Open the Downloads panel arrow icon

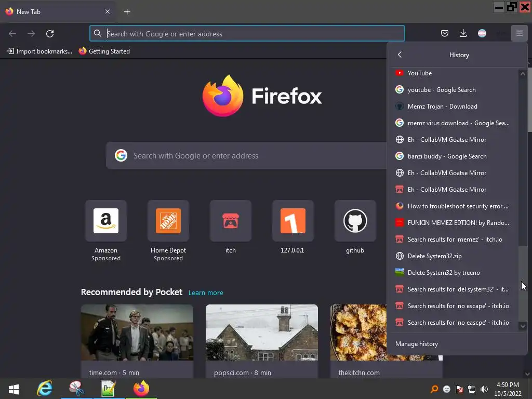[x=463, y=33]
